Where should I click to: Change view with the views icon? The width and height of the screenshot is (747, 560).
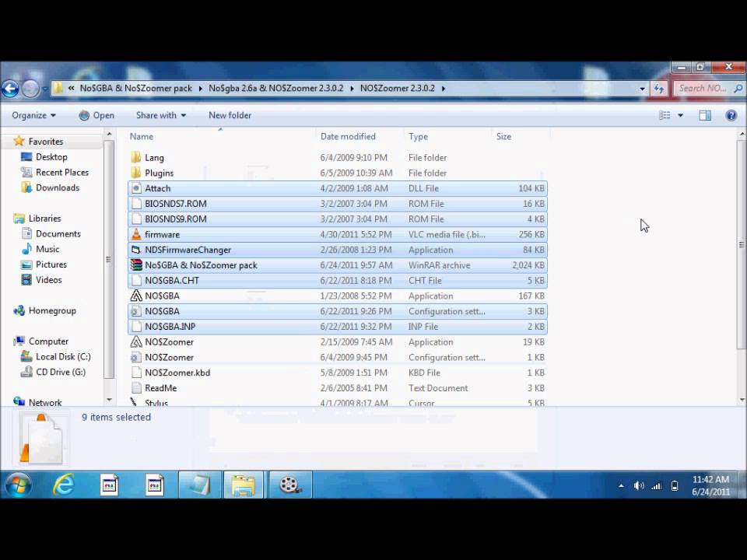(665, 115)
